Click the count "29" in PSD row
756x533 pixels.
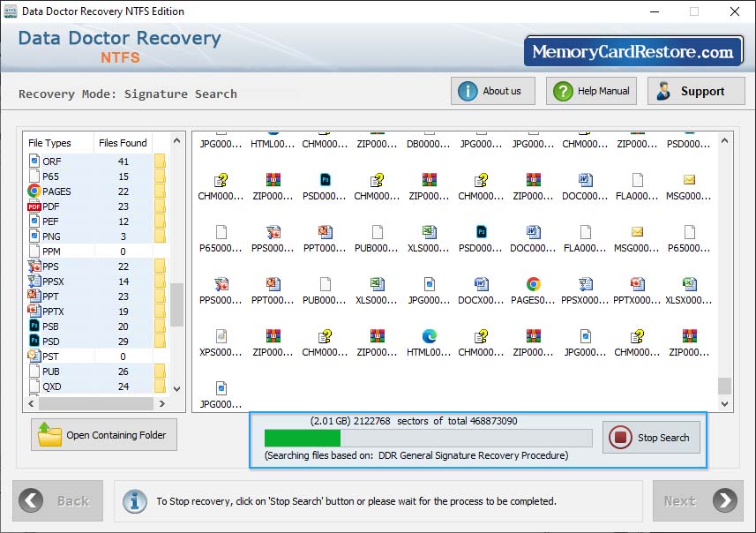point(124,342)
